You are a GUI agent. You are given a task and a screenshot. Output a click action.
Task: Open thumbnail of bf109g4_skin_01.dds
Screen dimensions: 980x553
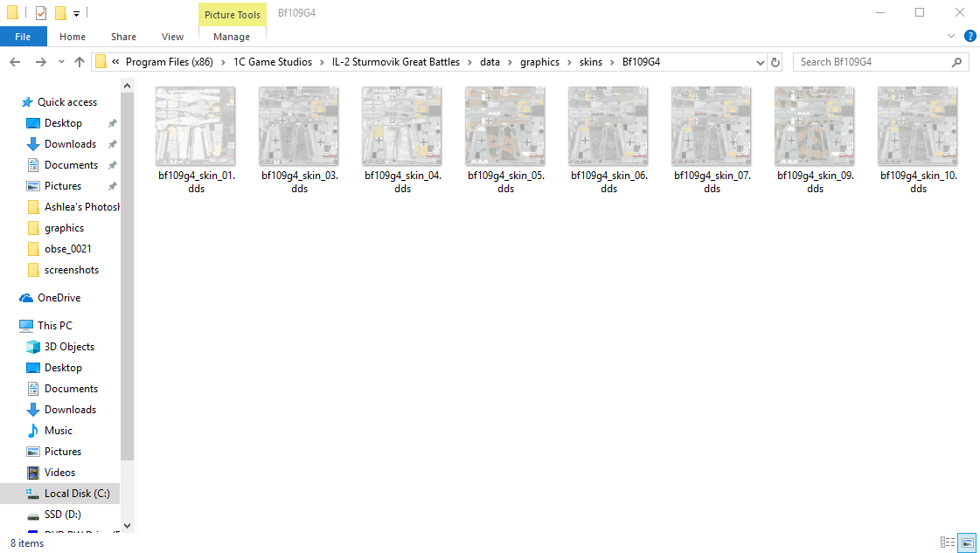196,126
